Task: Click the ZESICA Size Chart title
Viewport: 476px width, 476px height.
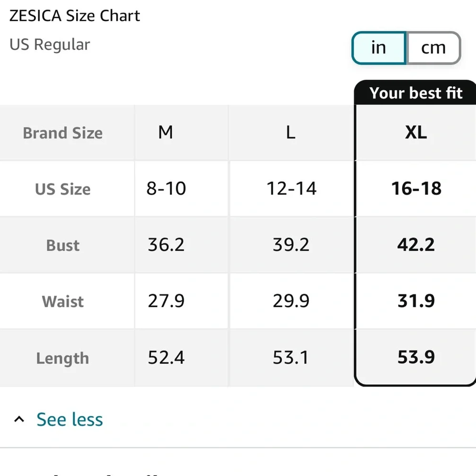Action: 75,16
